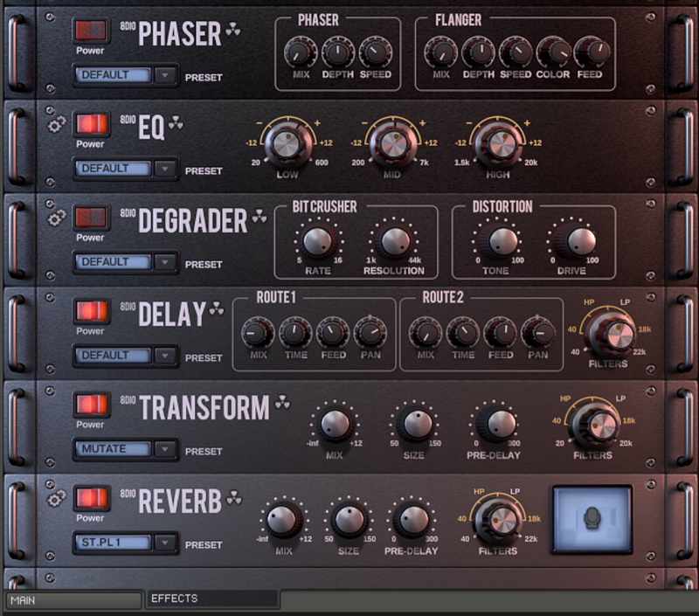Image resolution: width=699 pixels, height=616 pixels.
Task: Click the PHASER DEFAULT preset field
Action: coord(114,75)
